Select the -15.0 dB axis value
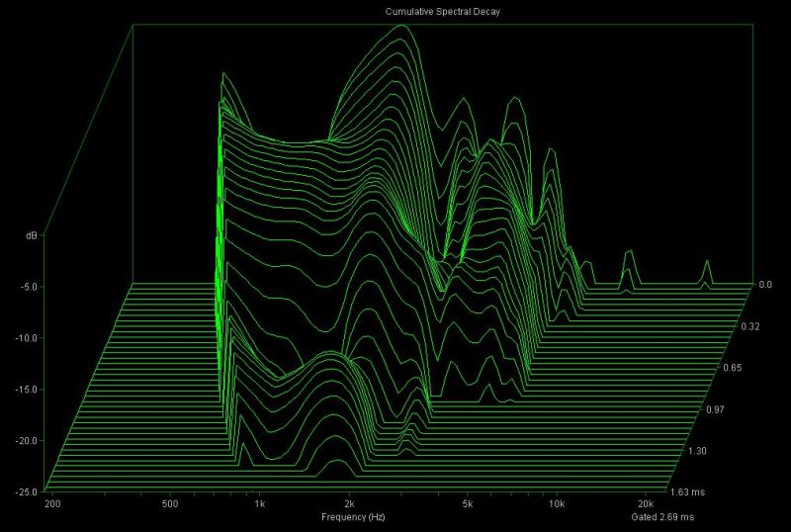 click(x=27, y=390)
